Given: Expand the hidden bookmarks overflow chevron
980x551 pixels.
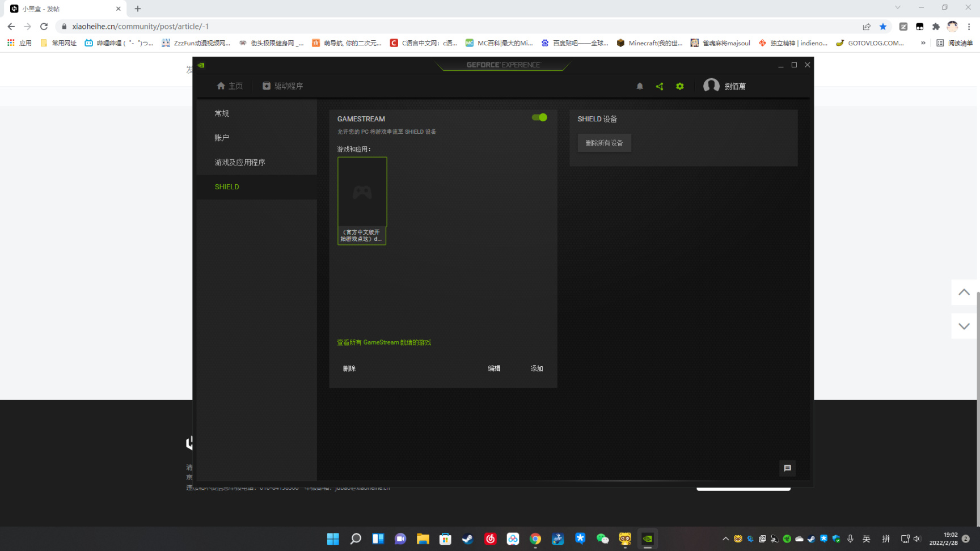Looking at the screenshot, I should (923, 43).
